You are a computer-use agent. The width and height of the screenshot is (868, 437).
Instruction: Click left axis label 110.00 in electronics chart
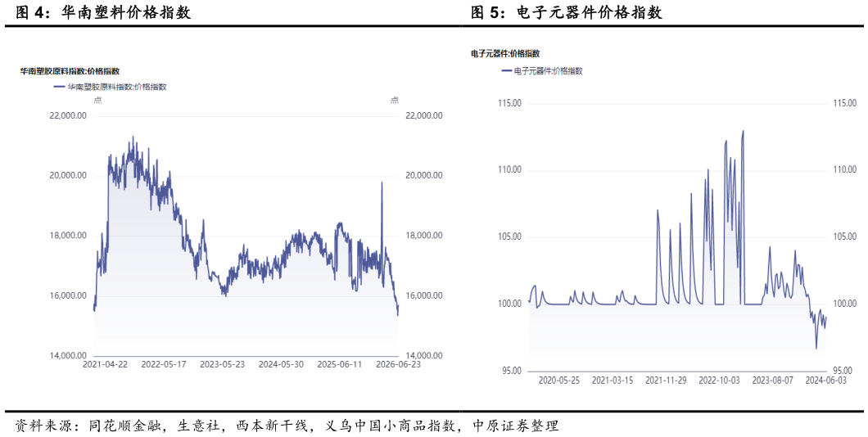coord(509,170)
